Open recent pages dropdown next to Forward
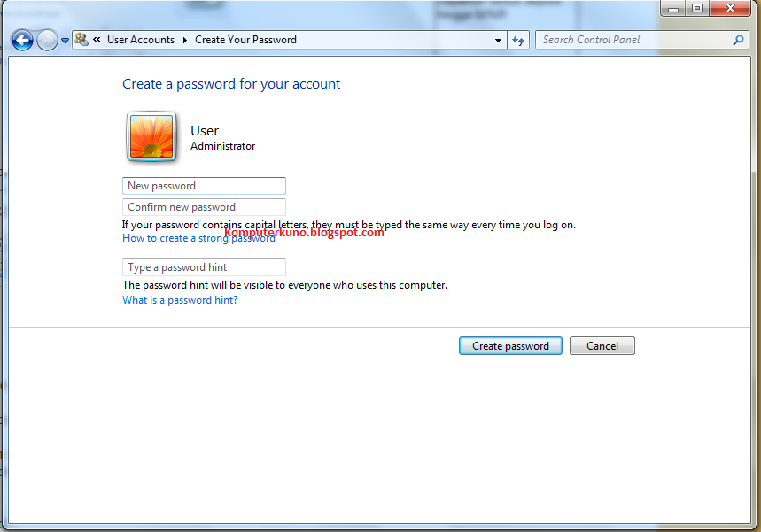Viewport: 761px width, 532px height. click(65, 41)
